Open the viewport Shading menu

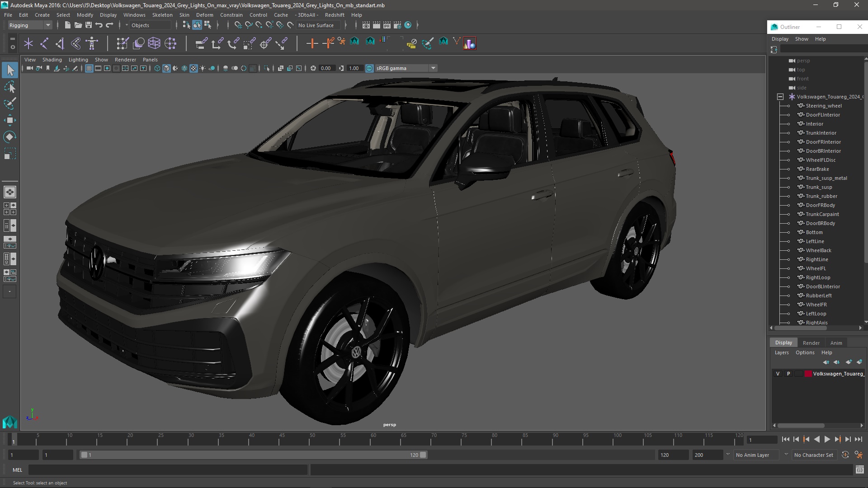click(52, 60)
